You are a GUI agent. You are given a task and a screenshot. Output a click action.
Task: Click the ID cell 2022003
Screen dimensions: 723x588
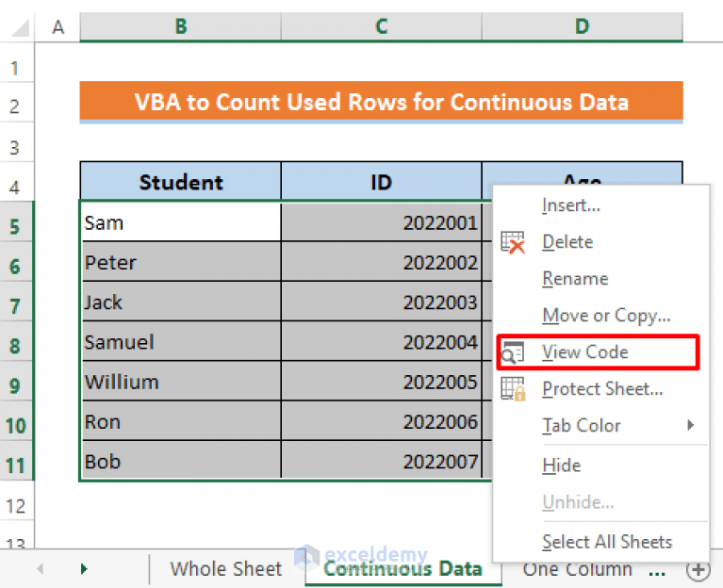coord(381,302)
